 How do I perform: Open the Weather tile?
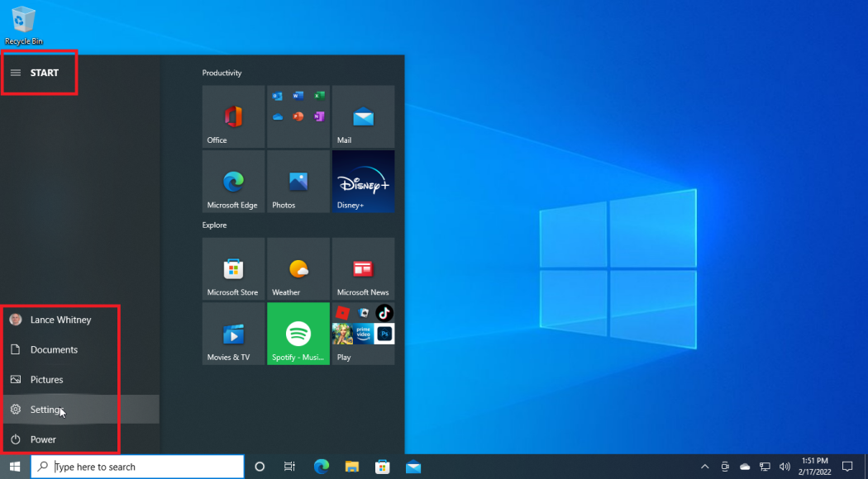pyautogui.click(x=298, y=268)
